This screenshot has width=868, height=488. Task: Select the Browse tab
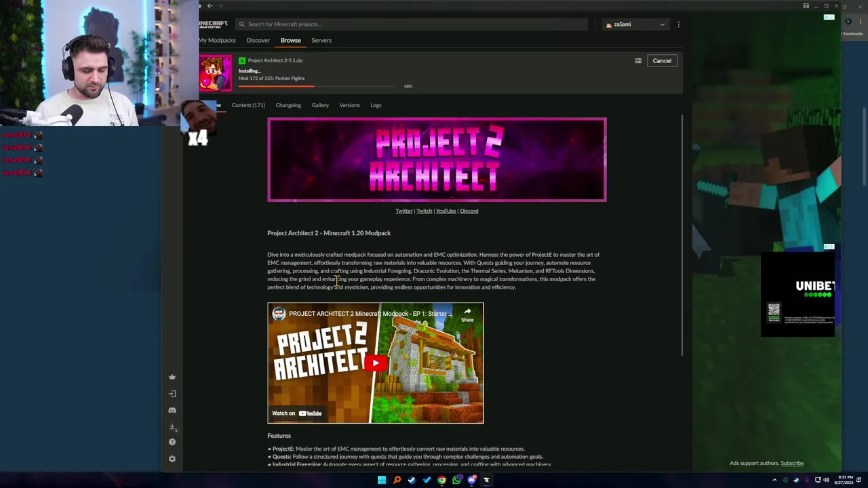point(290,40)
